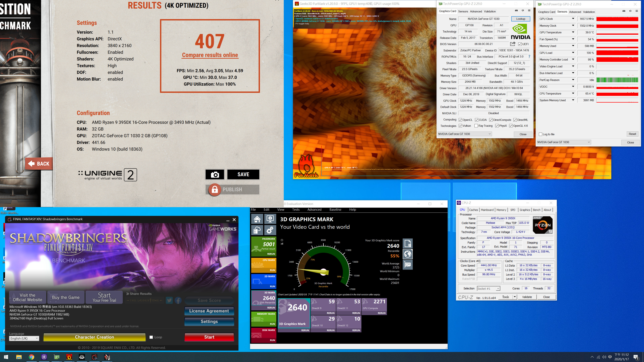Click the FurMark icon on the taskbar
Image resolution: width=644 pixels, height=362 pixels.
pos(69,357)
